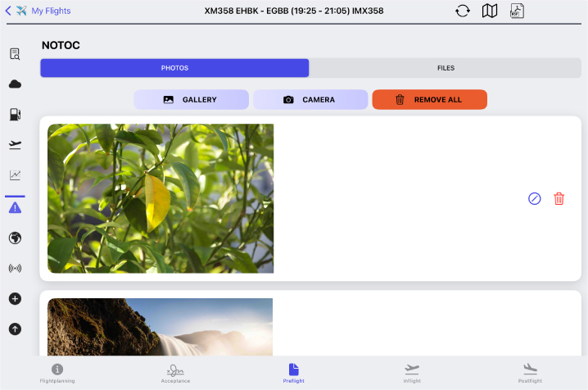Viewport: 588px width, 390px height.
Task: Open the chart graph sidebar icon
Action: click(x=15, y=175)
